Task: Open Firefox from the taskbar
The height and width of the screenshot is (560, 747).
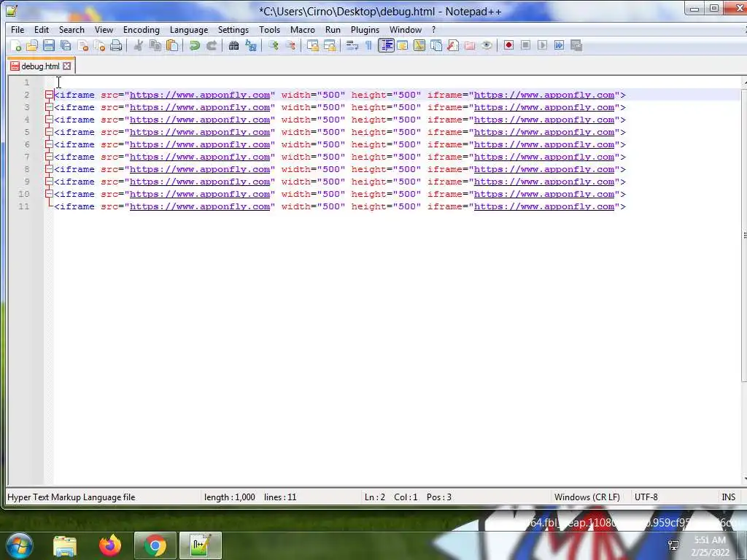Action: pyautogui.click(x=110, y=545)
